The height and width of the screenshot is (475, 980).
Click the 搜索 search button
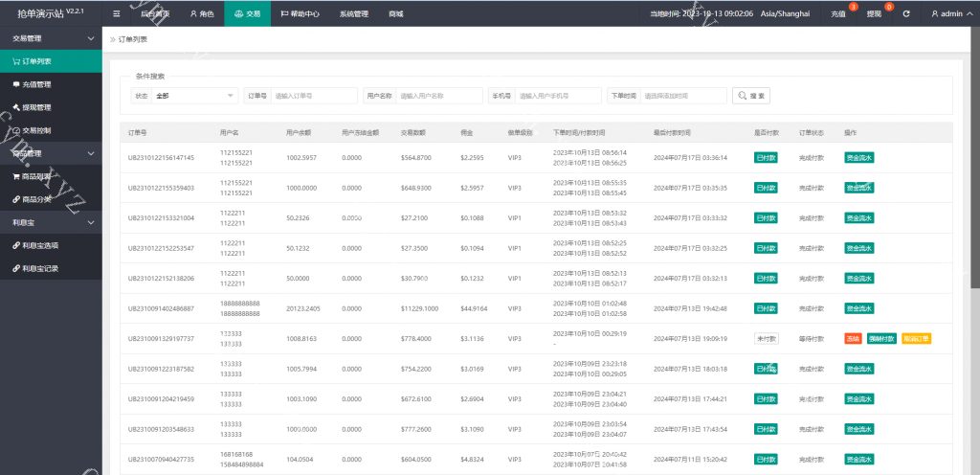751,96
